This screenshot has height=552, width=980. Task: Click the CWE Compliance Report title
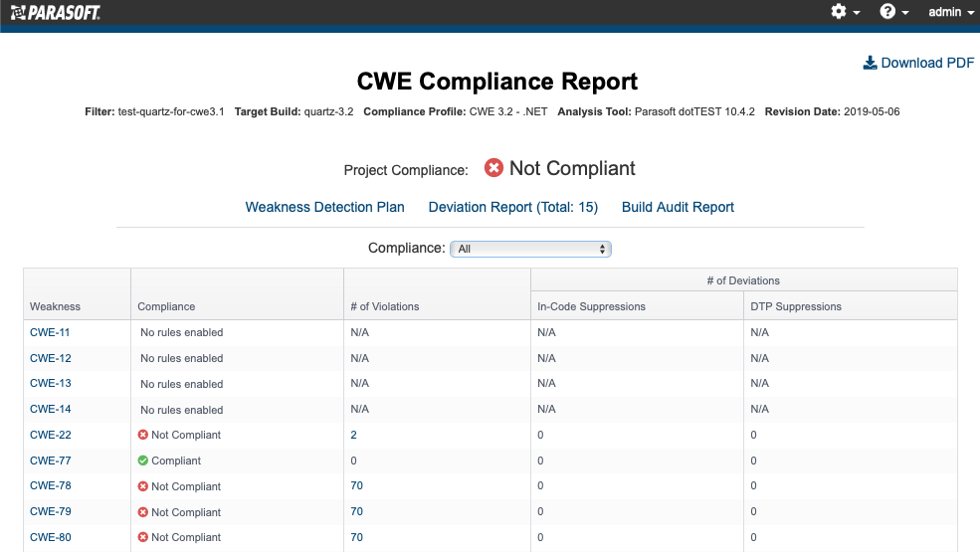click(x=496, y=82)
